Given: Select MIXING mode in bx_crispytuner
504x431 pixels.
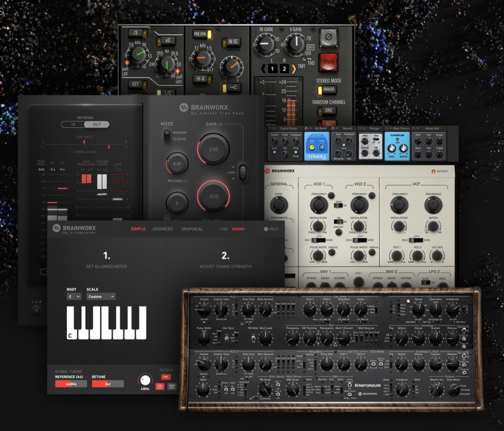Looking at the screenshot, I should point(238,229).
